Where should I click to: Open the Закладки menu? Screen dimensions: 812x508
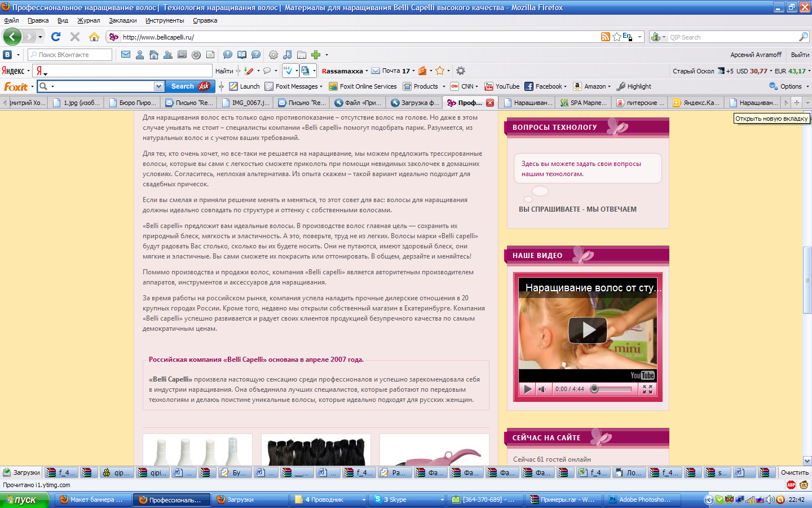123,20
